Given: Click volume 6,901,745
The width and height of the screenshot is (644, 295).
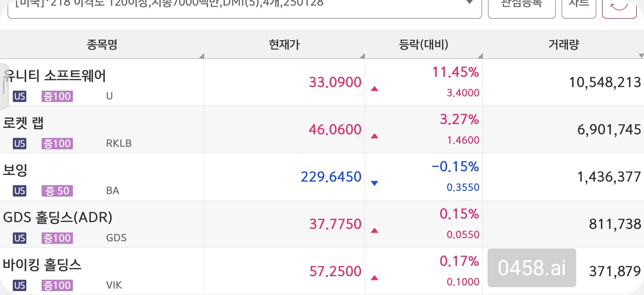Looking at the screenshot, I should click(609, 130).
